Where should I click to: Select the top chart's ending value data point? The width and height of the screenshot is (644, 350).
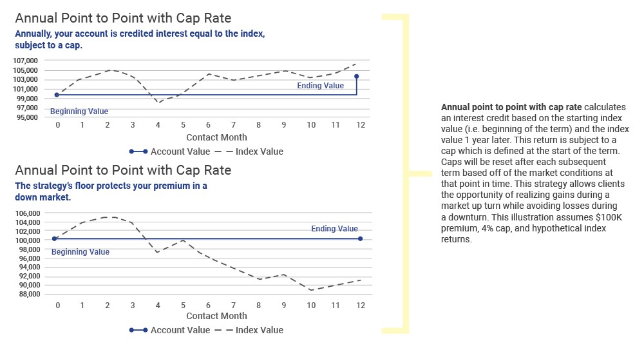point(357,77)
